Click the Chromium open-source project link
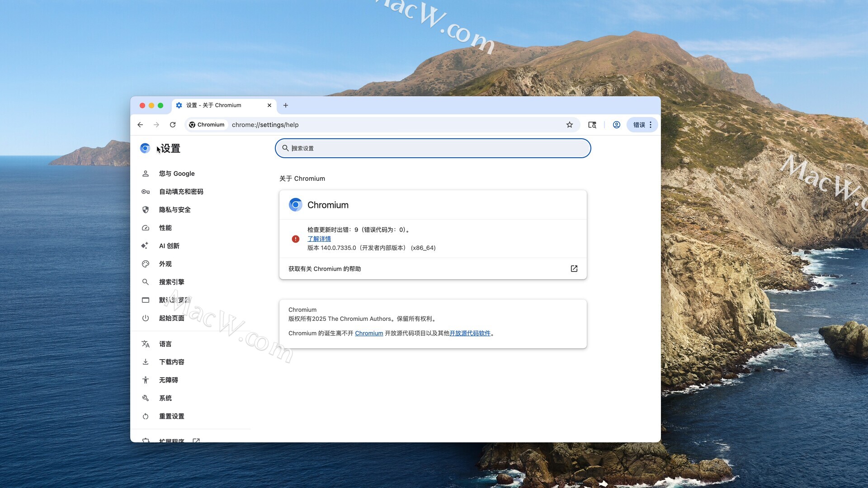This screenshot has width=868, height=488. point(369,333)
